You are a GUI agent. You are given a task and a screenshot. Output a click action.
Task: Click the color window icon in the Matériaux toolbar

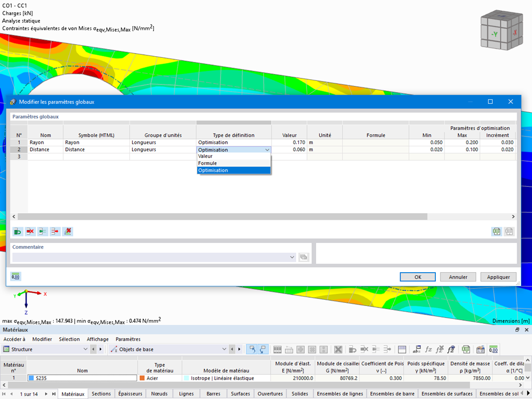[x=402, y=349]
